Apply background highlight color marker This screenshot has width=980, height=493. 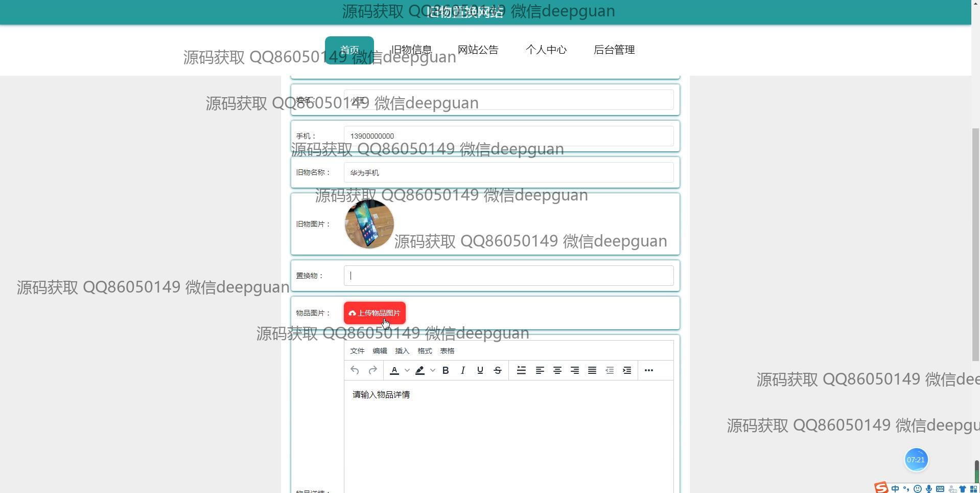pyautogui.click(x=420, y=370)
